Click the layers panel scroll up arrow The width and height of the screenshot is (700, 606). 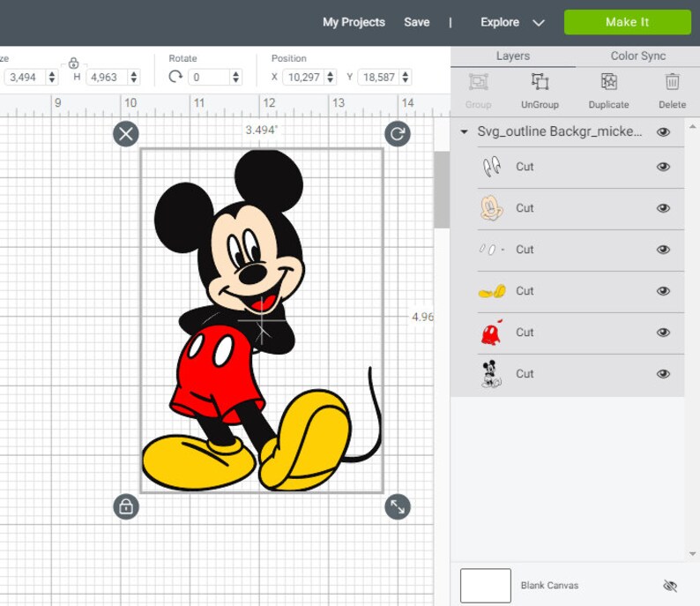[692, 127]
